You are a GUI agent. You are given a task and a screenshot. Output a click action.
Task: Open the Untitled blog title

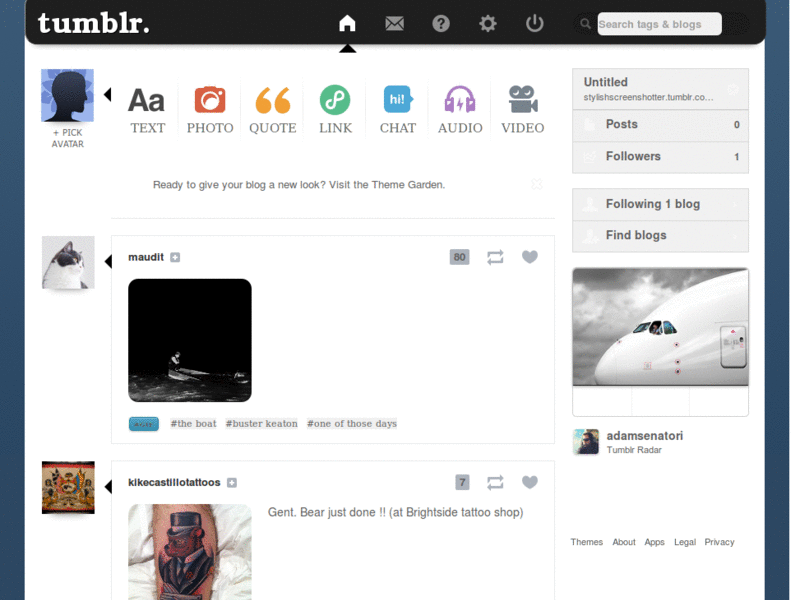(606, 82)
